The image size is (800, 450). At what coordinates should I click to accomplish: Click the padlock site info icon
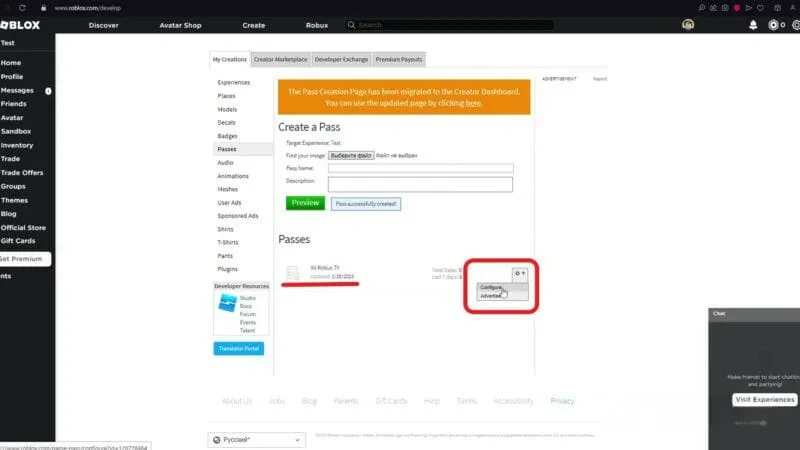coord(43,8)
